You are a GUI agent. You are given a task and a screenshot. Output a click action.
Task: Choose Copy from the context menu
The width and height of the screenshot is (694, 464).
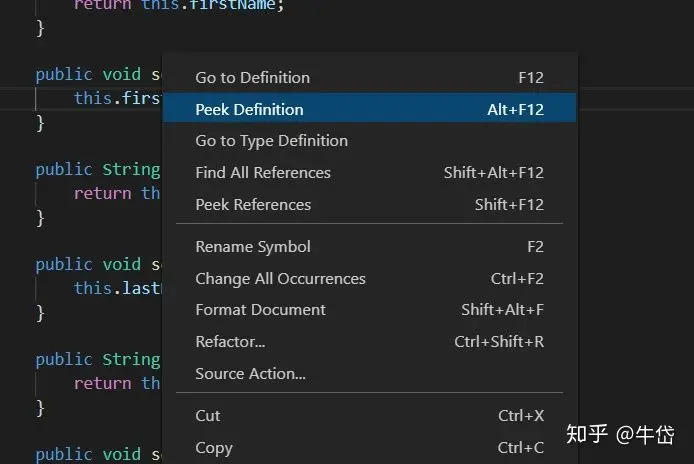point(214,448)
